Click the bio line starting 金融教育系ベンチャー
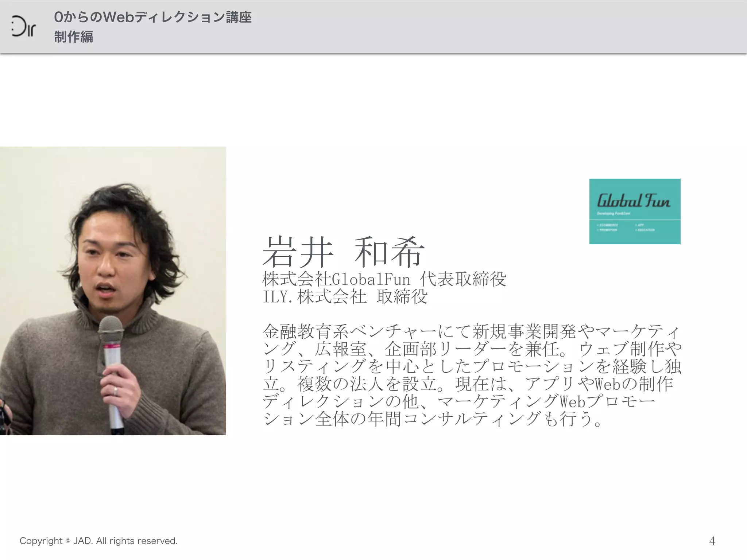747x560 pixels. [x=472, y=331]
